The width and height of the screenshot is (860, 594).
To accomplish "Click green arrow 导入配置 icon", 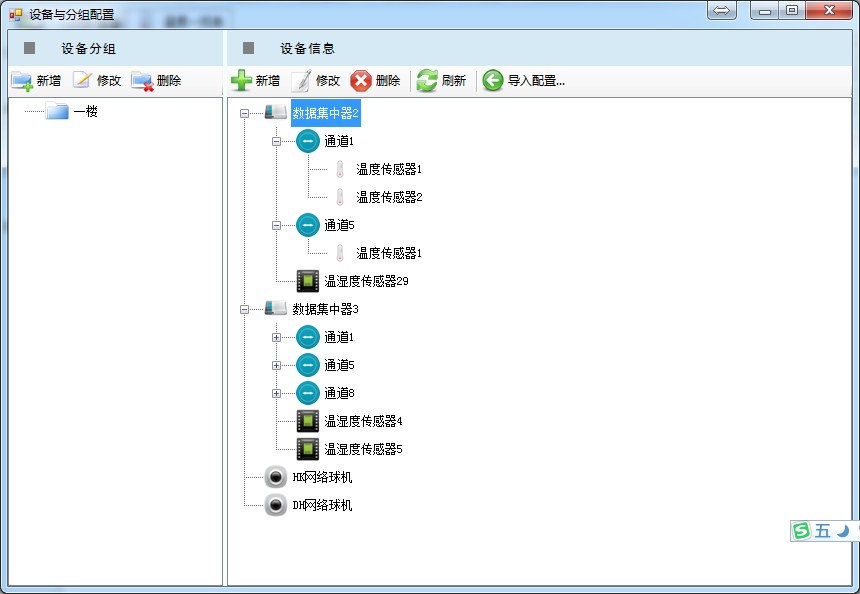I will [493, 81].
